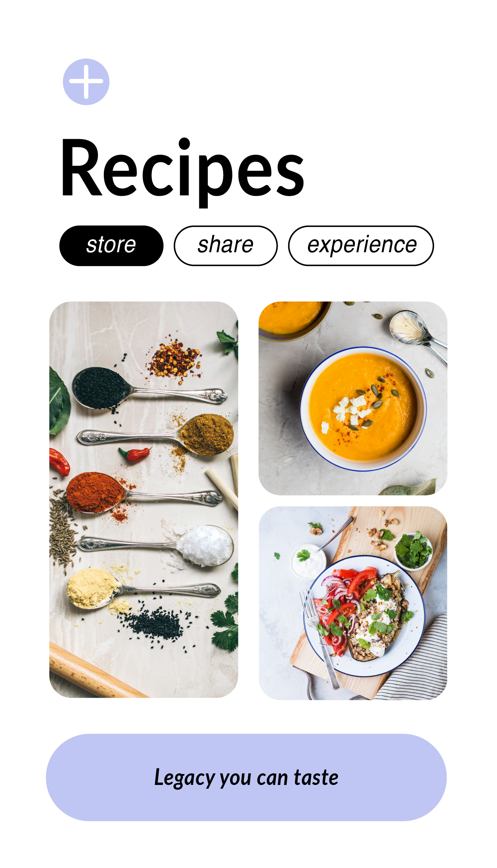
Task: Add a new recipe with plus button
Action: pos(86,82)
